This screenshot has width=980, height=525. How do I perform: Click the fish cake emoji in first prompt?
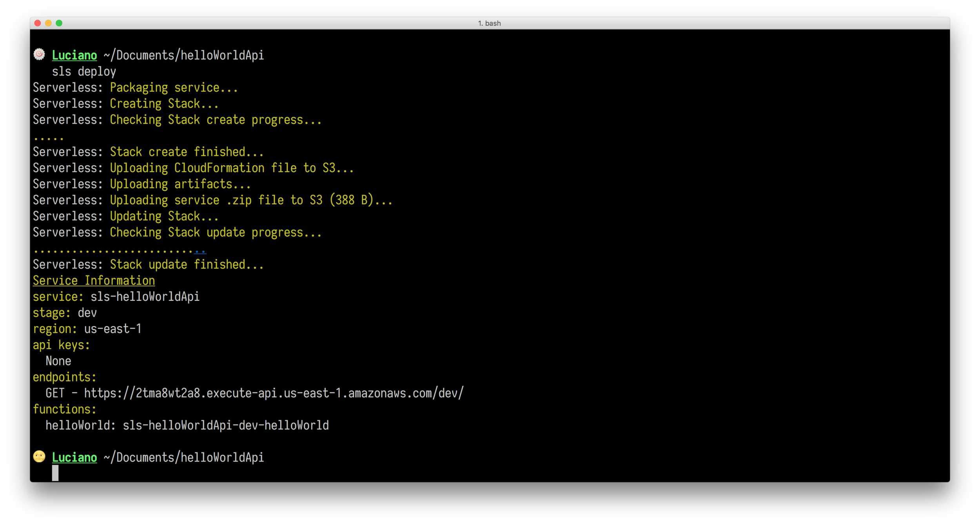[x=39, y=54]
